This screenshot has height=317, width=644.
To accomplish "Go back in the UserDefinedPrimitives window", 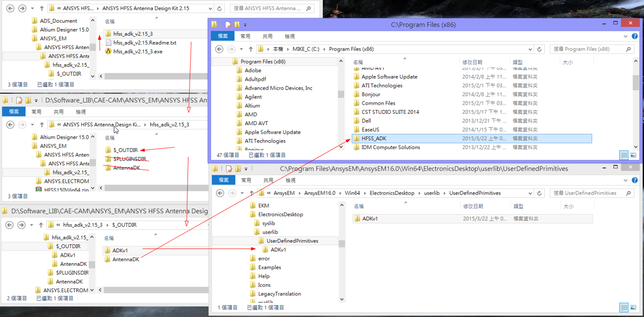I will (x=219, y=193).
